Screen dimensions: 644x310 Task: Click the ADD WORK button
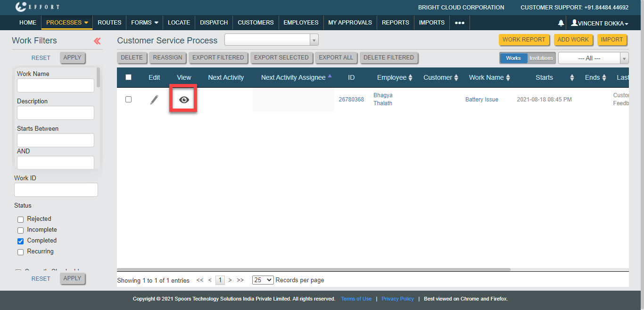[x=573, y=40]
